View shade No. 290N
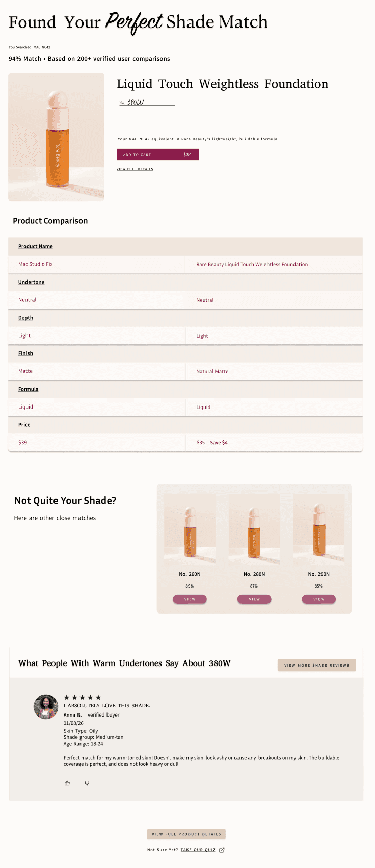375x868 pixels. (319, 599)
